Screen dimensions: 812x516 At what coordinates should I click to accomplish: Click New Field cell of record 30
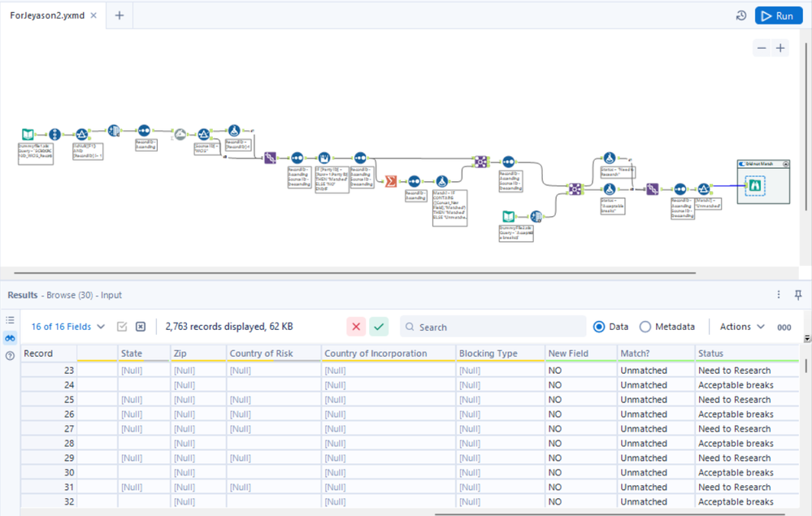click(581, 472)
